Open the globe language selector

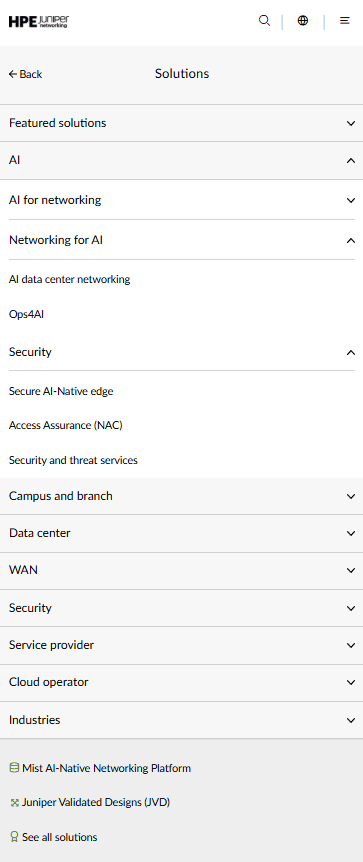click(302, 21)
